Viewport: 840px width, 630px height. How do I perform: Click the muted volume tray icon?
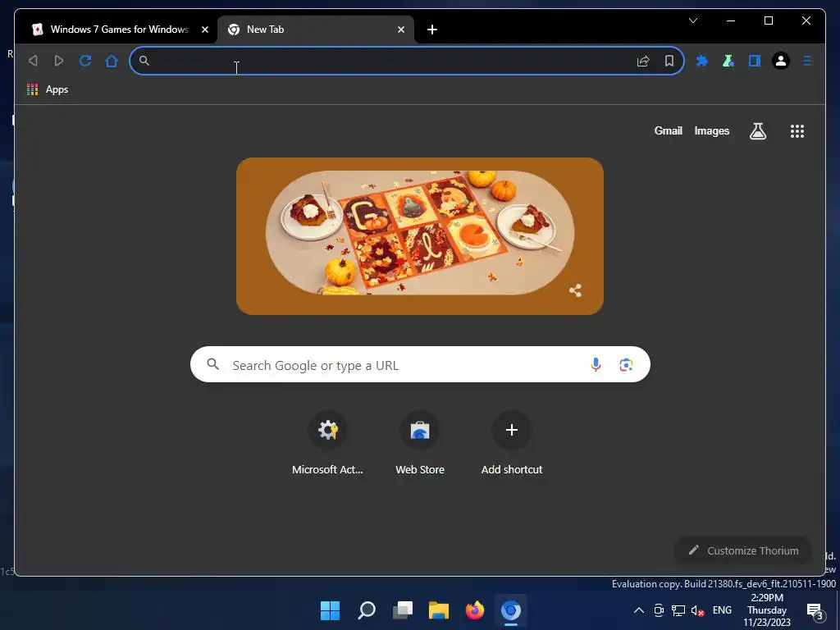[697, 610]
